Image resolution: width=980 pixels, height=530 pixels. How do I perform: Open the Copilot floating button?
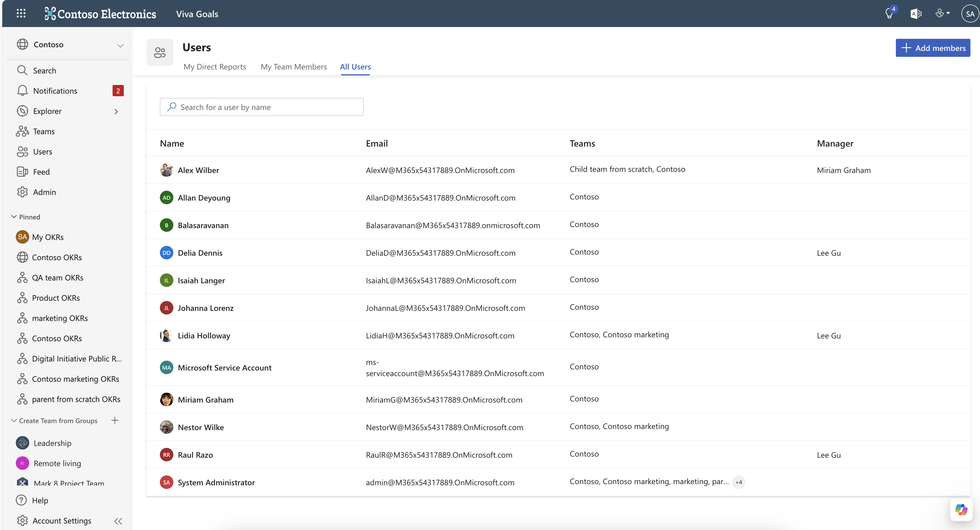(x=961, y=509)
